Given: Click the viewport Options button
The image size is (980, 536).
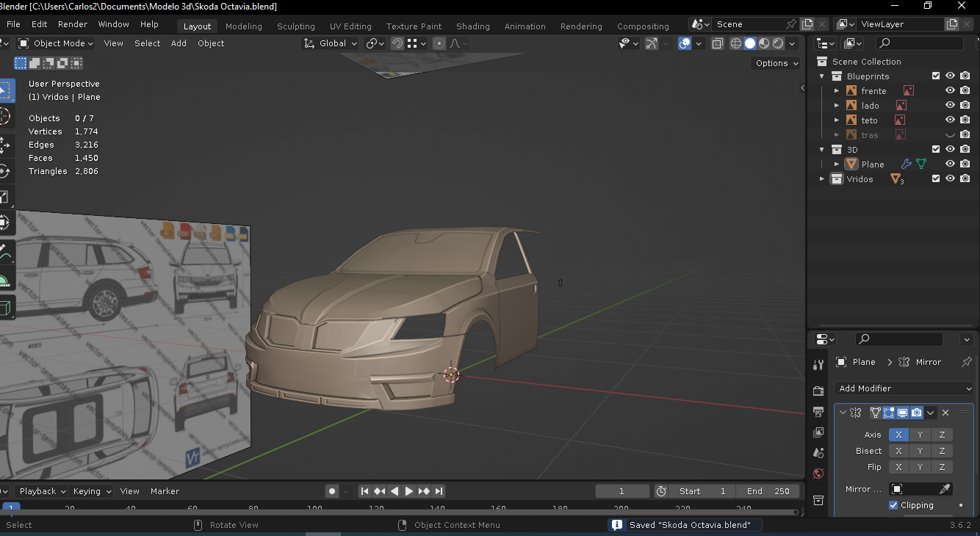Looking at the screenshot, I should pyautogui.click(x=777, y=63).
